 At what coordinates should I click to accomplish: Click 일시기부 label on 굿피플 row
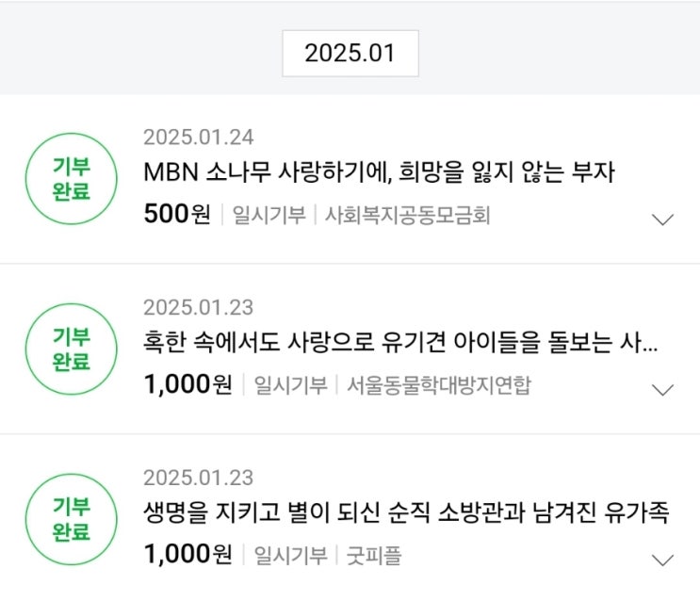pos(290,556)
